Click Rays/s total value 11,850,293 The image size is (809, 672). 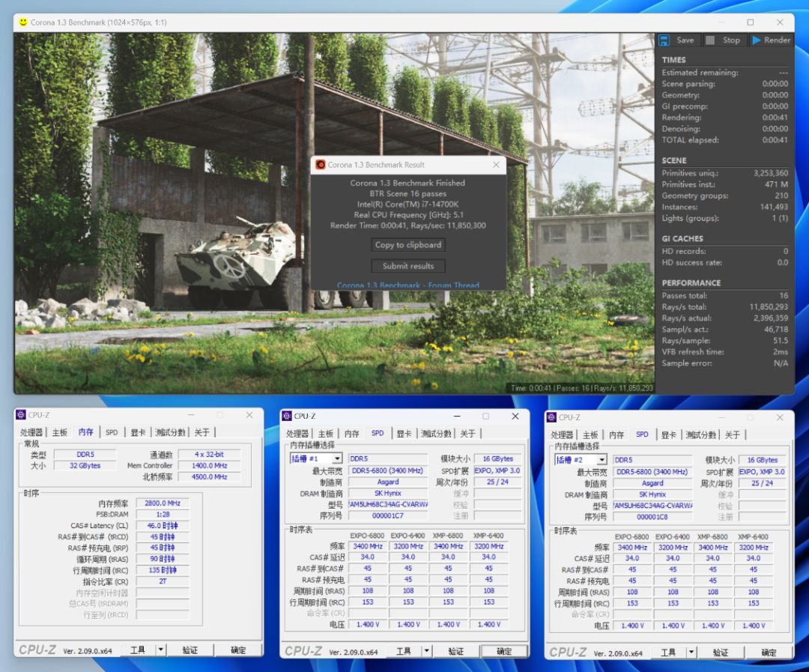point(769,306)
